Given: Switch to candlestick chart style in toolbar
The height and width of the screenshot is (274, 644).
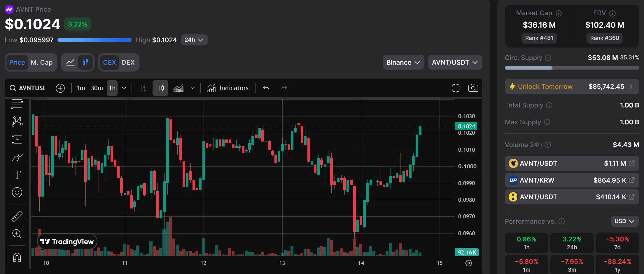Looking at the screenshot, I should [x=160, y=88].
